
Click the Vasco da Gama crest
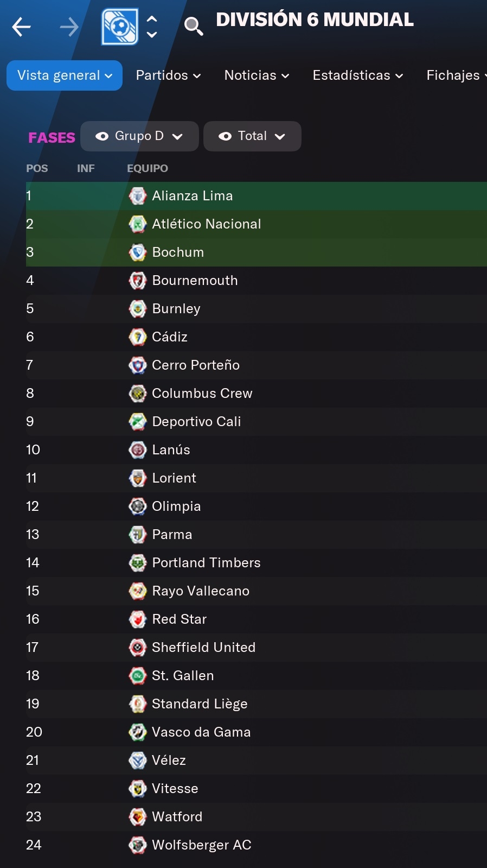[138, 732]
